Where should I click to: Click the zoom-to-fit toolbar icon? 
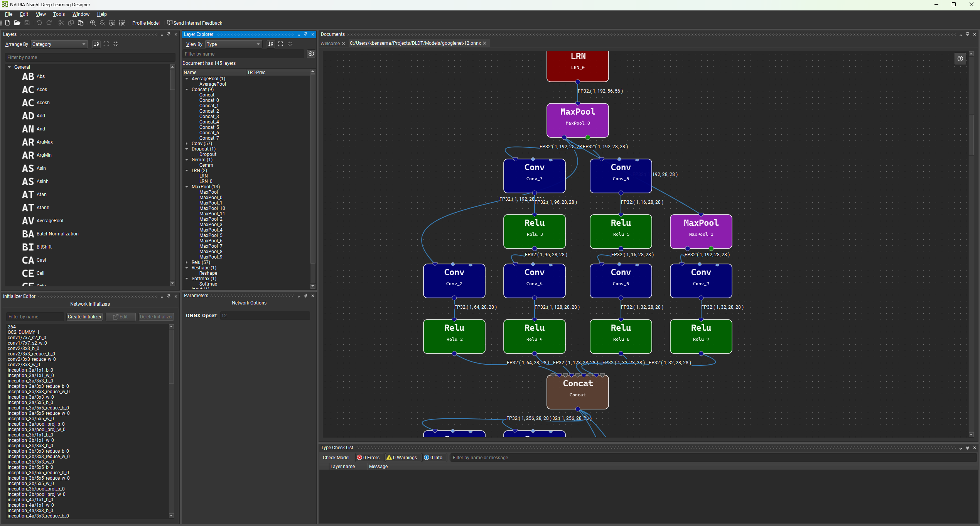(112, 23)
